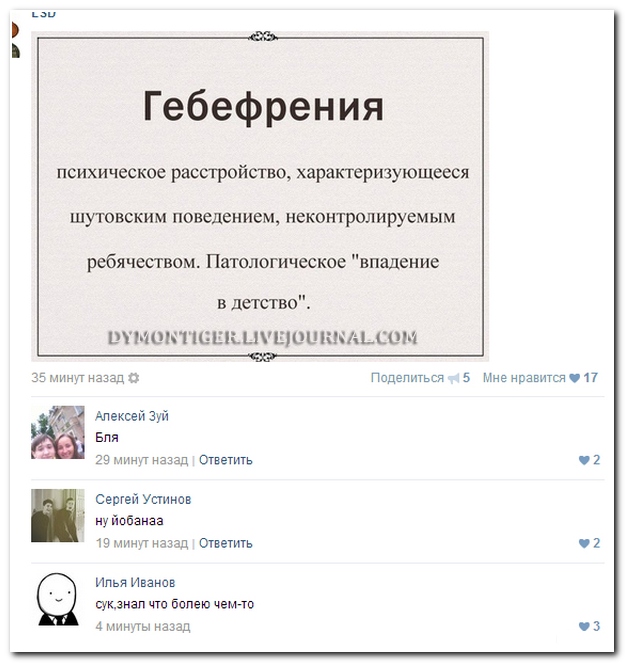
Task: Click the megaphone share icon
Action: [x=453, y=378]
